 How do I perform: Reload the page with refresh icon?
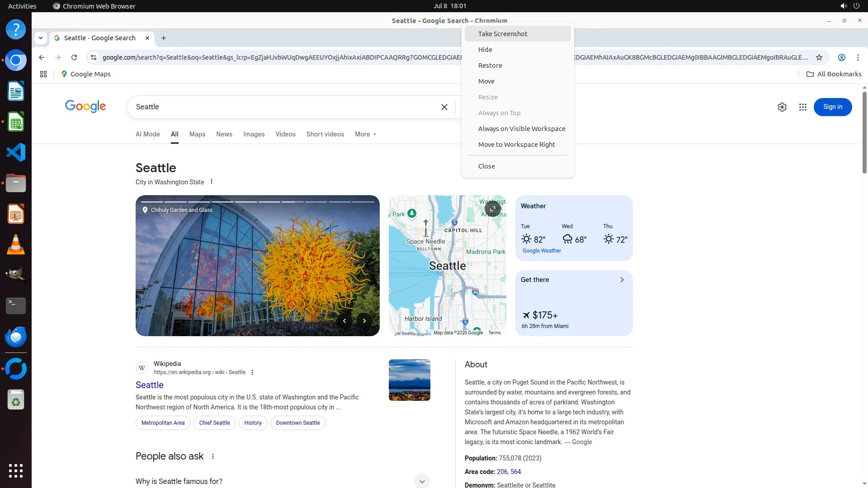[x=74, y=57]
